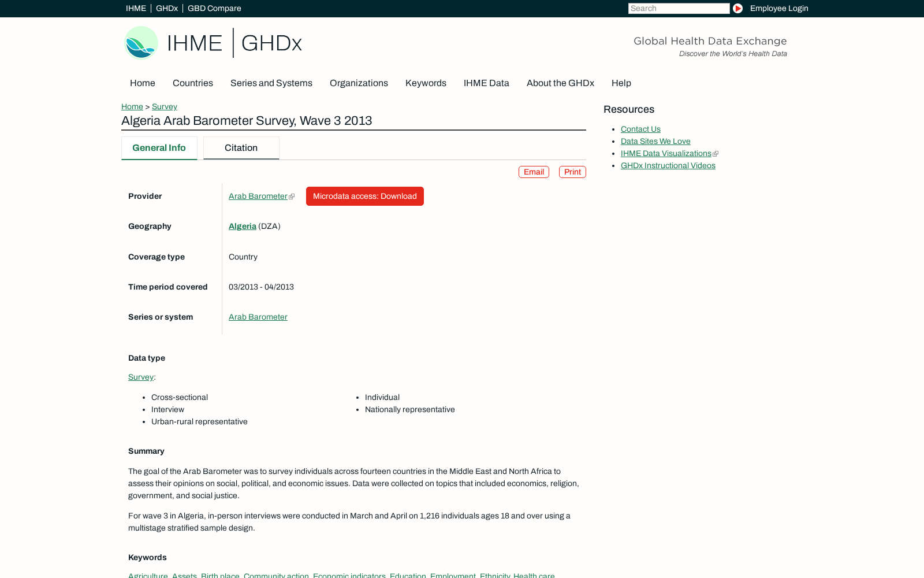Click the Interview list item
Screen dimensions: 924x578
(167, 409)
